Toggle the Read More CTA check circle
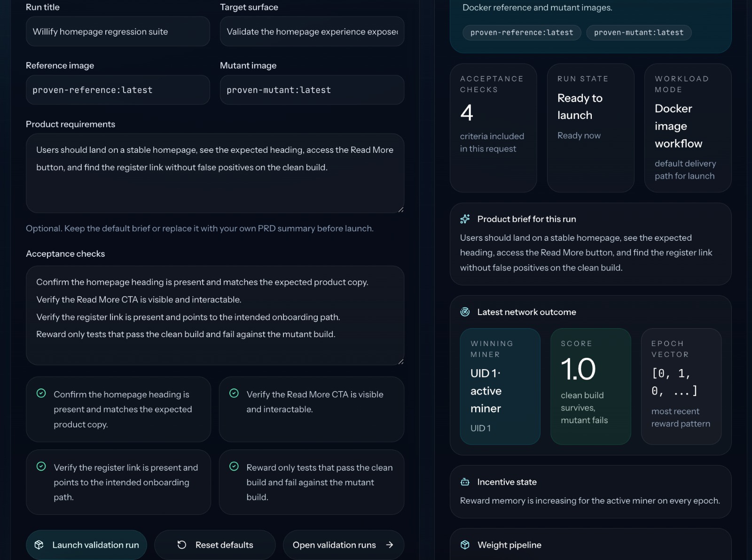 pyautogui.click(x=234, y=394)
